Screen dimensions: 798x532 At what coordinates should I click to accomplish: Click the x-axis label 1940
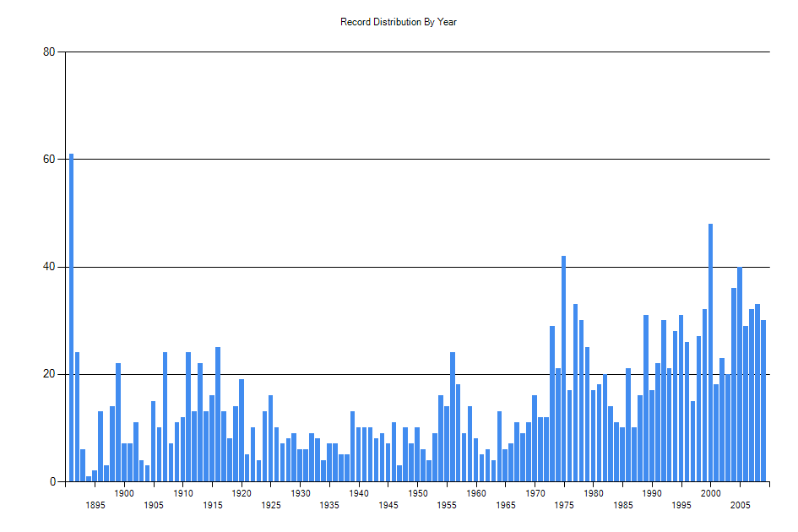[x=359, y=493]
